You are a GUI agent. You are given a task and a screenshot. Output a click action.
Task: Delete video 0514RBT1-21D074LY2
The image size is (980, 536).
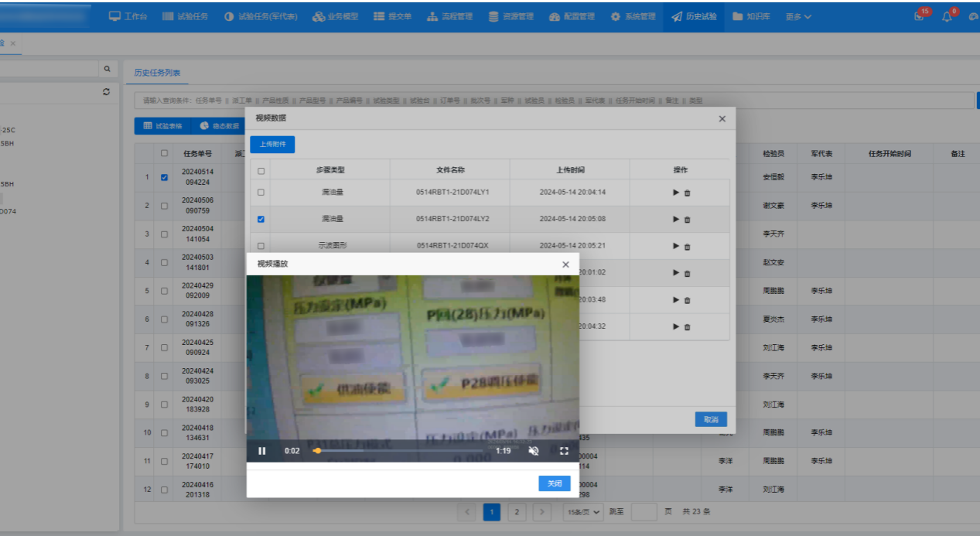[688, 220]
